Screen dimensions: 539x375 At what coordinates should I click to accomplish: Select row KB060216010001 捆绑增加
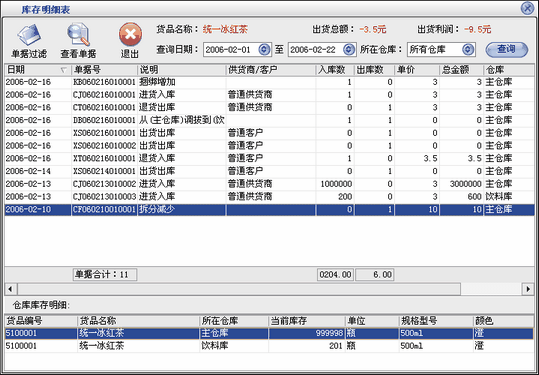270,82
